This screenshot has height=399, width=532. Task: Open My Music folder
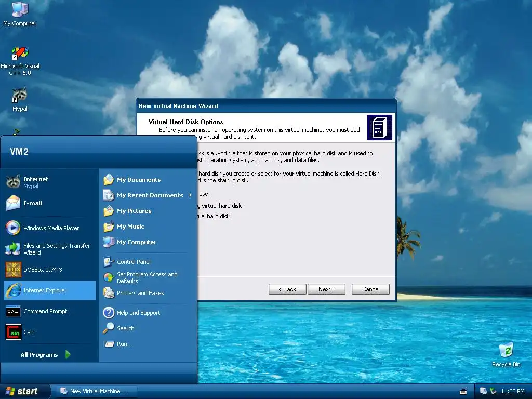(x=148, y=227)
